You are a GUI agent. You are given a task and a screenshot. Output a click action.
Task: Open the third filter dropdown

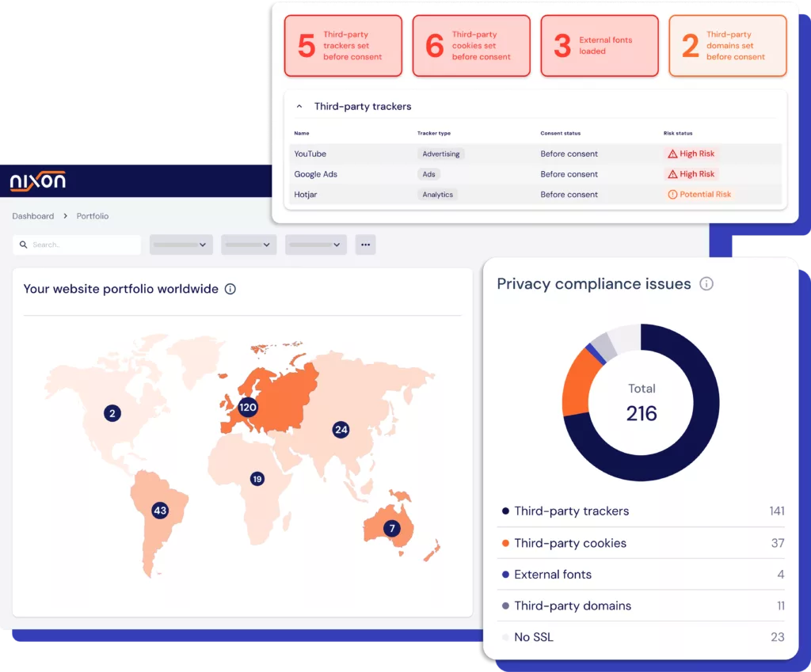(316, 245)
